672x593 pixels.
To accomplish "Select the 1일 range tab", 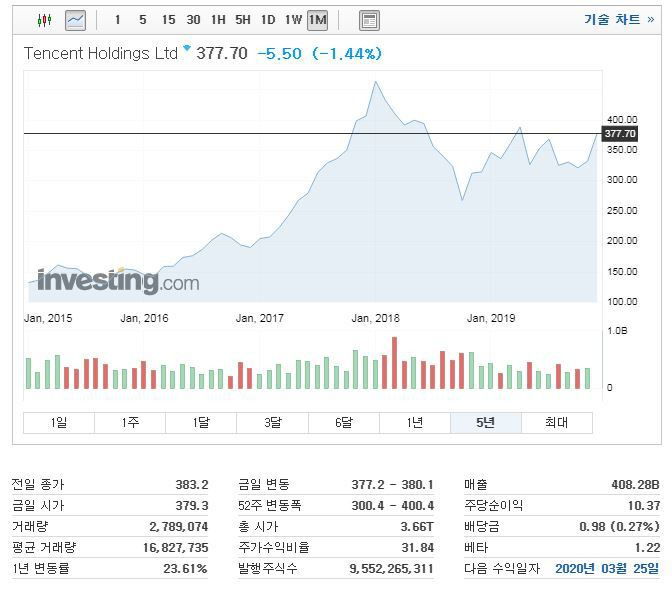I will coord(59,423).
